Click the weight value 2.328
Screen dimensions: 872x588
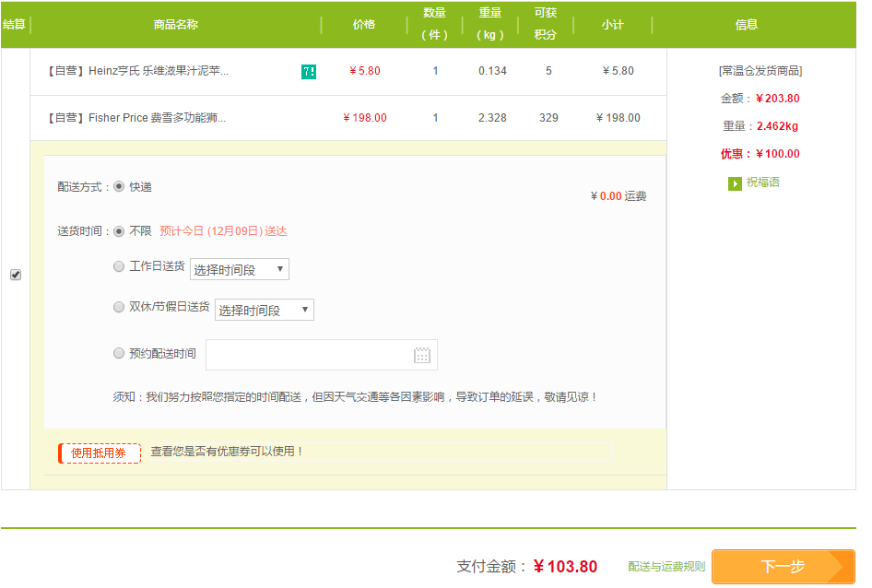[493, 118]
